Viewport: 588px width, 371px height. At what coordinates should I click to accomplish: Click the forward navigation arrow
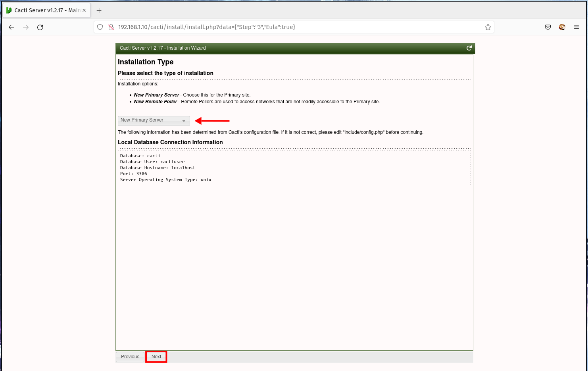tap(25, 27)
